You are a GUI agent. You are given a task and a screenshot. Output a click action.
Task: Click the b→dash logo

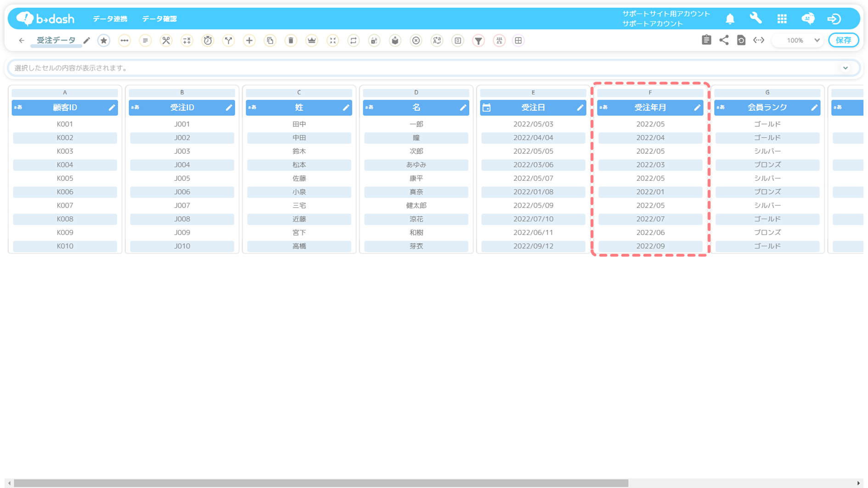[45, 18]
